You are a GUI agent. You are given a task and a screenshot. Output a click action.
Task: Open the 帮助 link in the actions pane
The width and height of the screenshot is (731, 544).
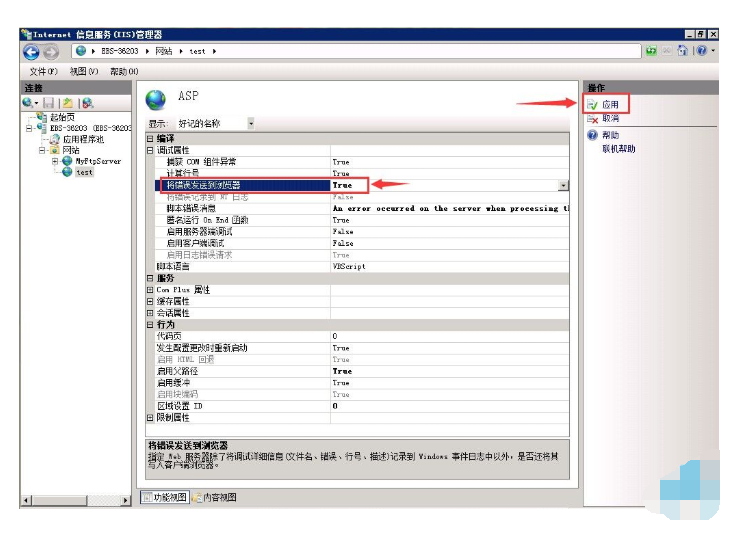(610, 135)
